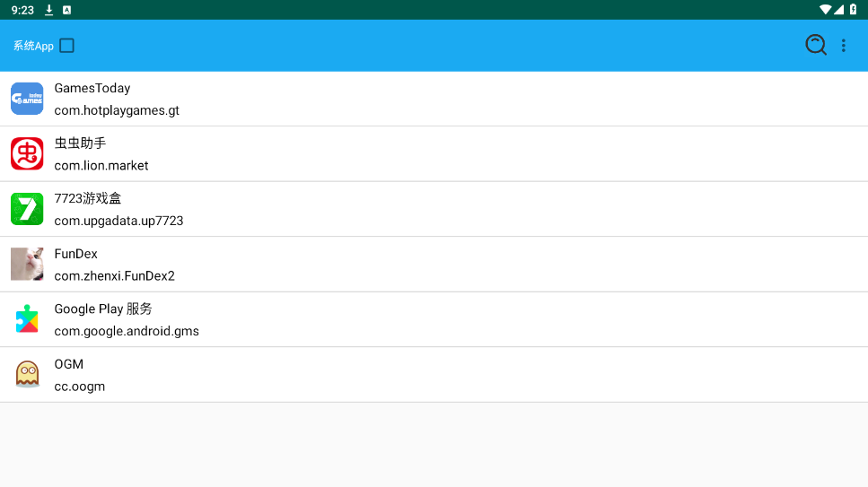Open the search magnifier icon

[x=815, y=45]
